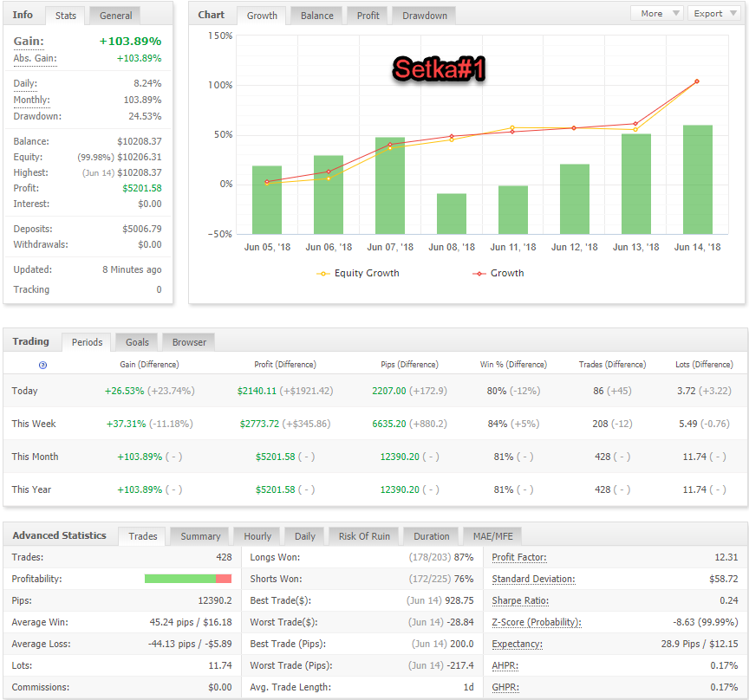The width and height of the screenshot is (749, 700).
Task: Click the Daily label in Info panel
Action: click(25, 83)
